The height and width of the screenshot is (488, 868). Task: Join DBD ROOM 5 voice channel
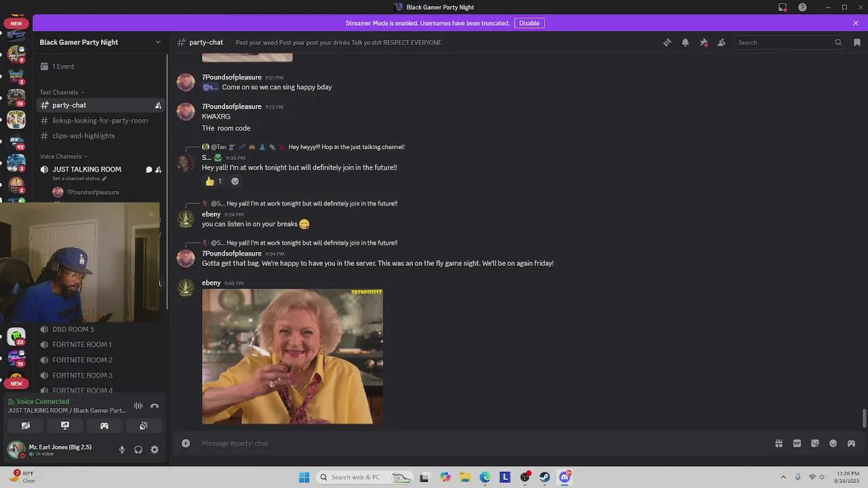point(100,329)
